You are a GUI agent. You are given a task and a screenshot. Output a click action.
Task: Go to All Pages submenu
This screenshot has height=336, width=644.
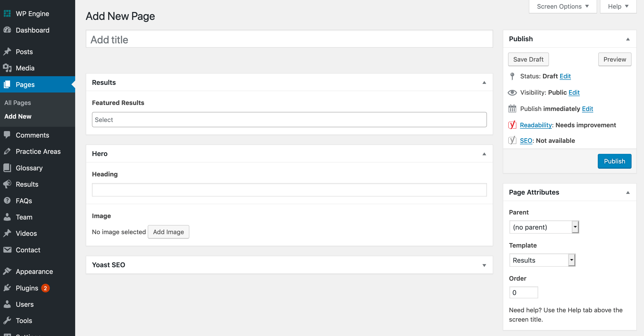coord(17,103)
